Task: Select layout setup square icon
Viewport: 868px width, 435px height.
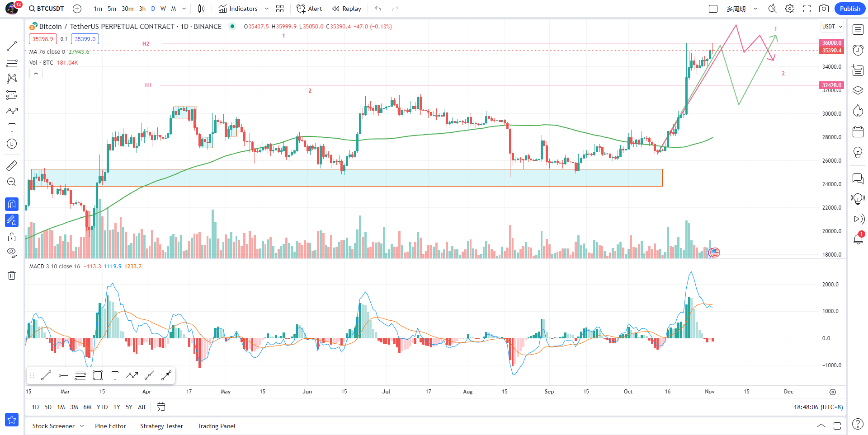Action: pyautogui.click(x=713, y=9)
